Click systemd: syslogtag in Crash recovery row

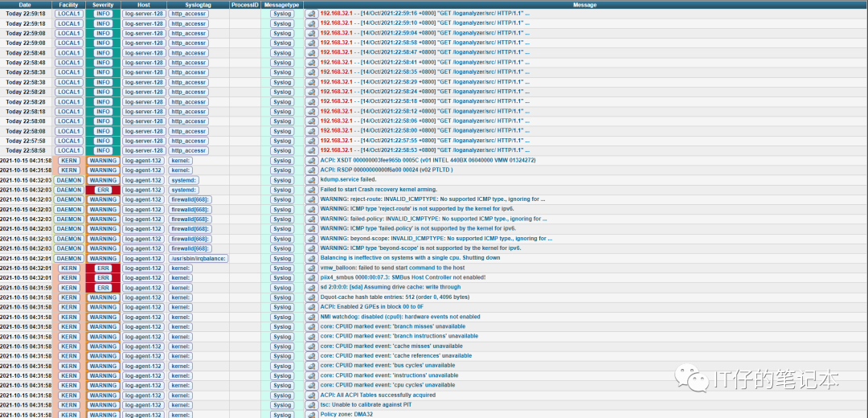tap(182, 191)
